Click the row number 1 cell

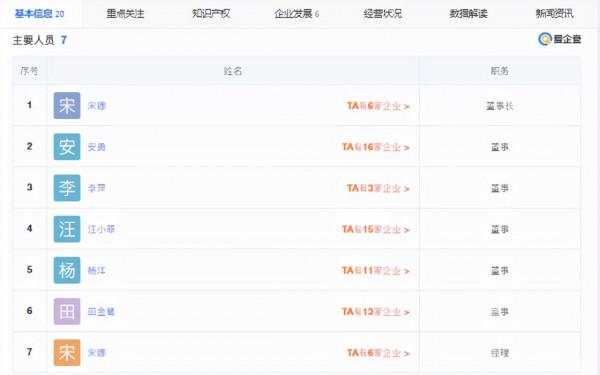pyautogui.click(x=29, y=105)
